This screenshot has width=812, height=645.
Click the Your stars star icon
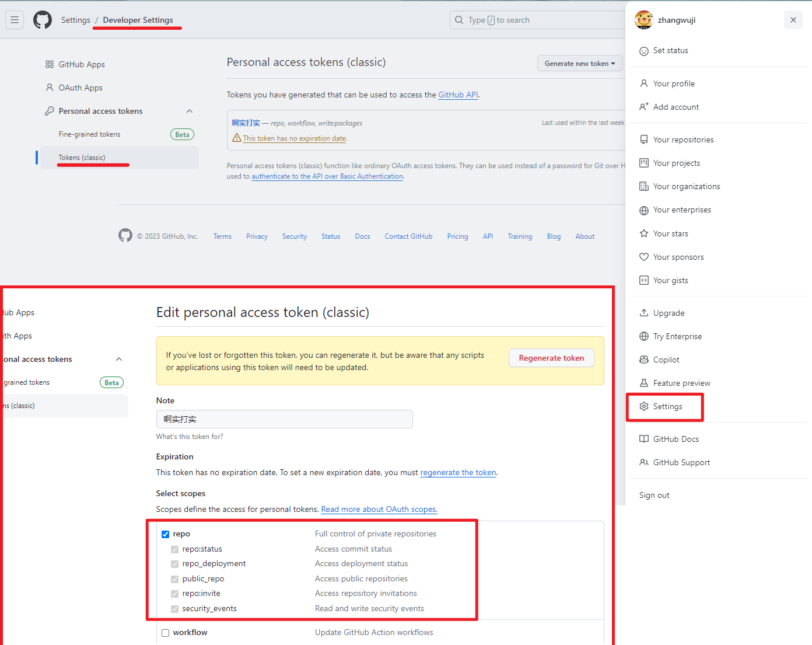pyautogui.click(x=644, y=233)
